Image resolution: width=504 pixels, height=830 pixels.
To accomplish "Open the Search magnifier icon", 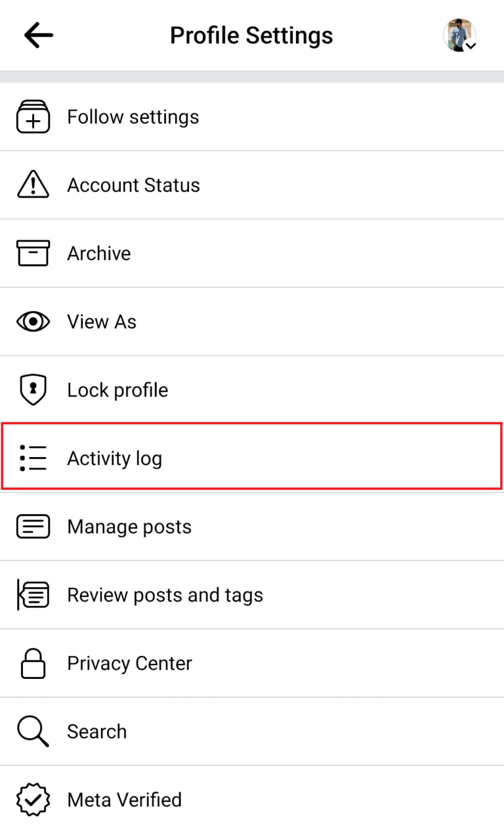I will coord(33,731).
